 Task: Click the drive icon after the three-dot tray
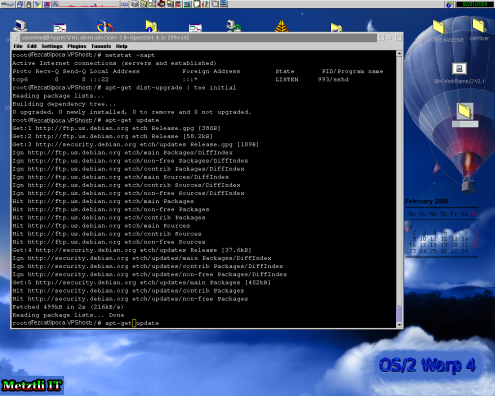coord(134,4)
